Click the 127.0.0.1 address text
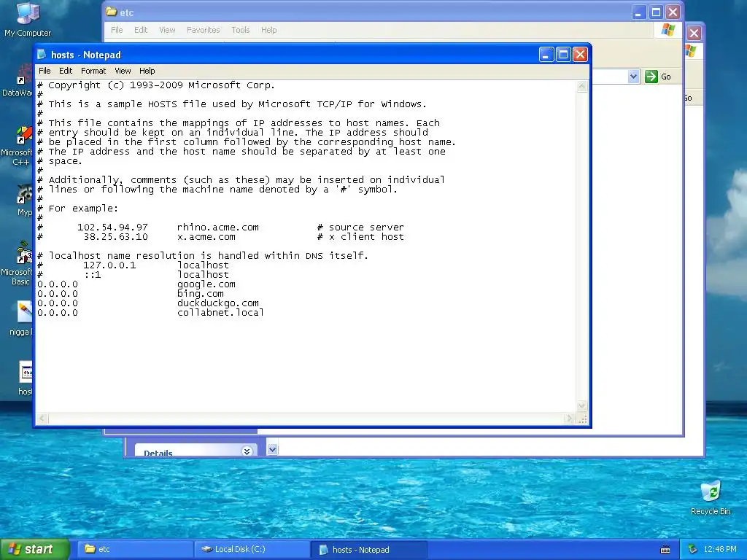The height and width of the screenshot is (560, 747). point(109,265)
